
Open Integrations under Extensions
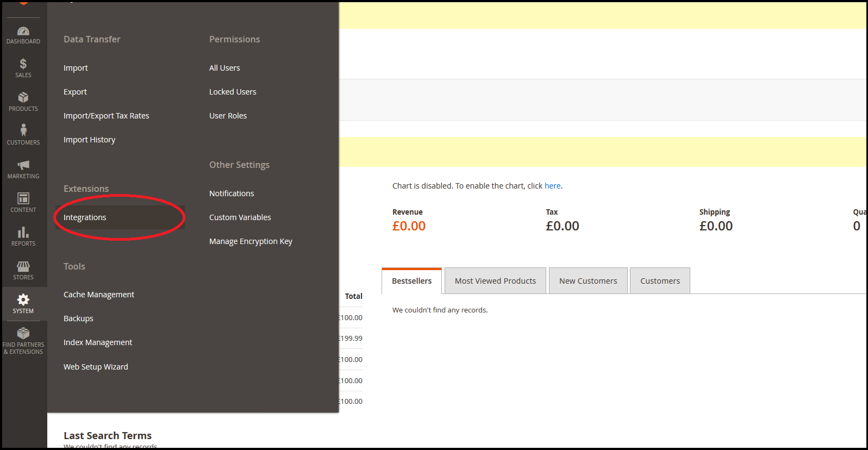point(85,217)
